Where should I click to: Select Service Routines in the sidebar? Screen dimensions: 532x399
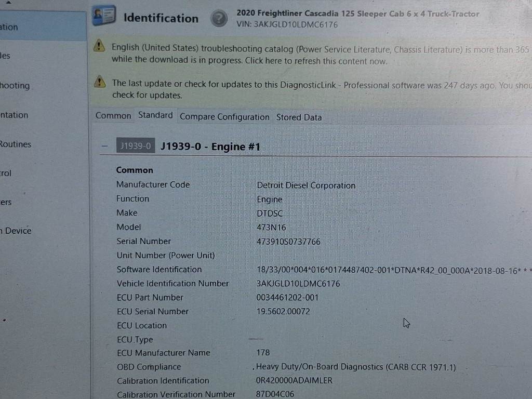pos(16,144)
